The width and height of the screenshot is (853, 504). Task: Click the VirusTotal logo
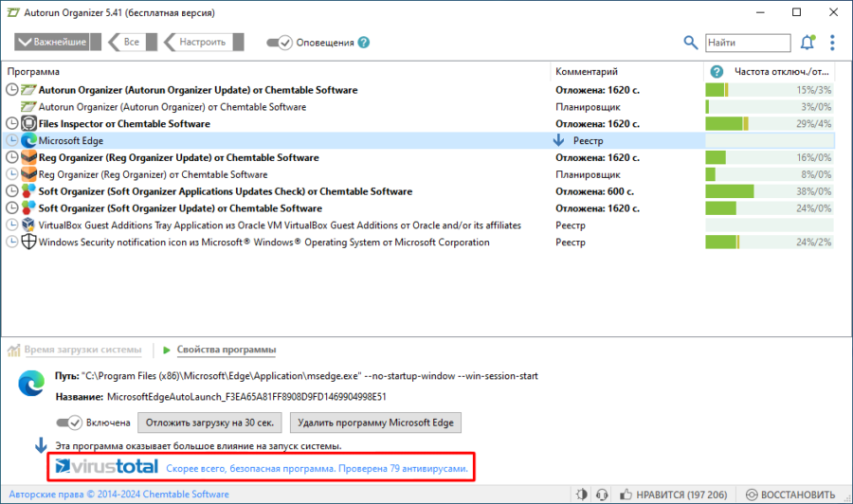[x=107, y=466]
